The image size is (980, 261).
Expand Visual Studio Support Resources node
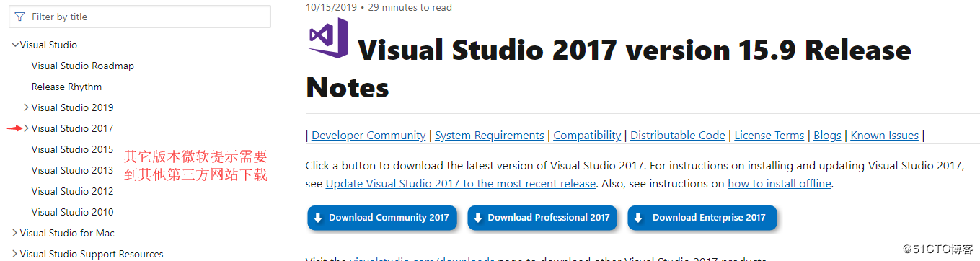(15, 254)
